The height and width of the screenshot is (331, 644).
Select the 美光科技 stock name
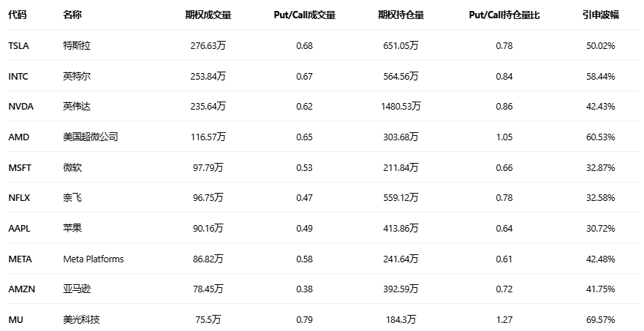pos(81,319)
